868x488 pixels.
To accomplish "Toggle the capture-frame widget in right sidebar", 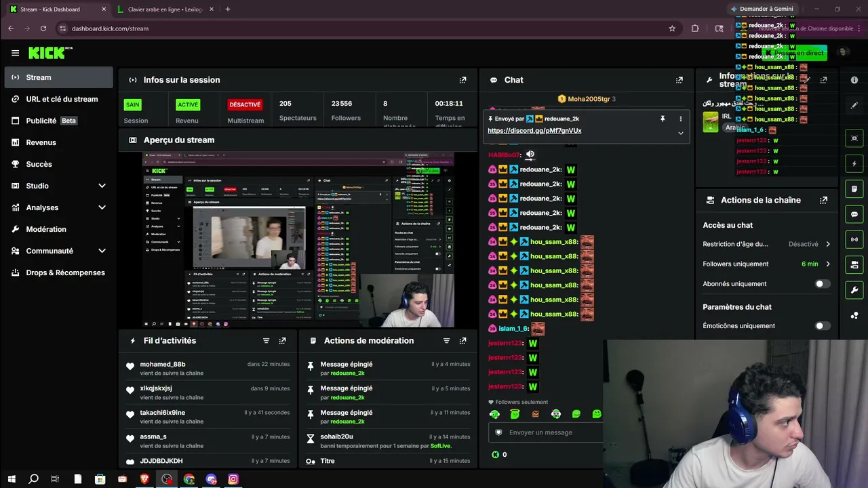I will pyautogui.click(x=854, y=138).
